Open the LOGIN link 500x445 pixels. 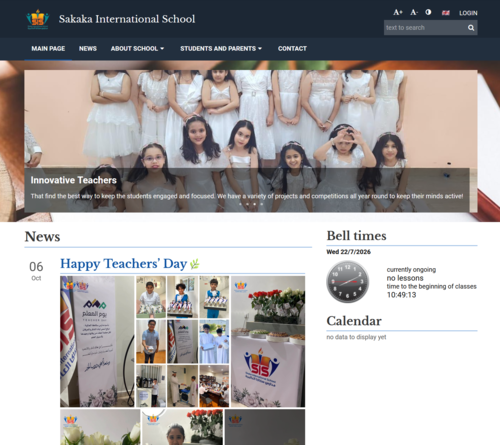[x=468, y=13]
